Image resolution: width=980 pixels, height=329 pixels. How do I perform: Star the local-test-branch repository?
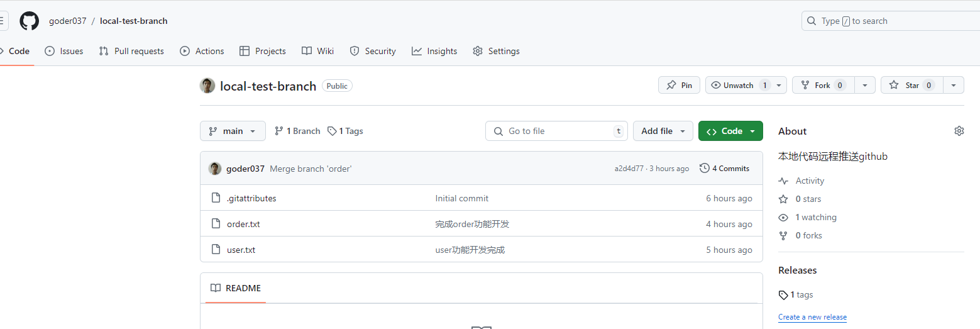coord(912,86)
